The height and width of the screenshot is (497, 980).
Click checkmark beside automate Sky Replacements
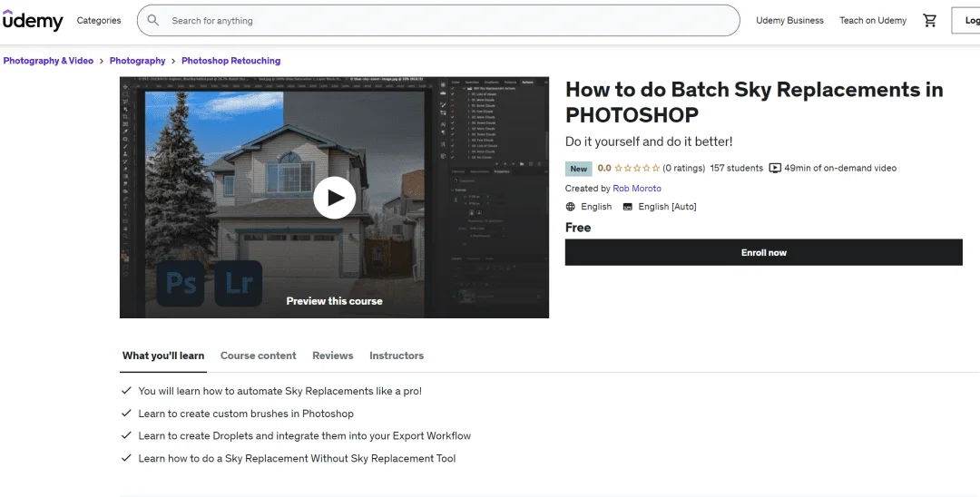click(x=126, y=390)
